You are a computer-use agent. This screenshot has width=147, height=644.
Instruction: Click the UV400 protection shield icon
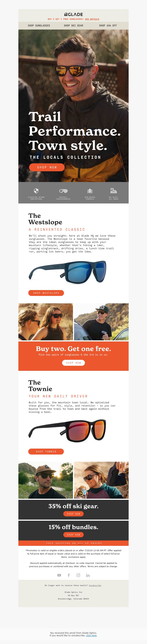[36, 191]
